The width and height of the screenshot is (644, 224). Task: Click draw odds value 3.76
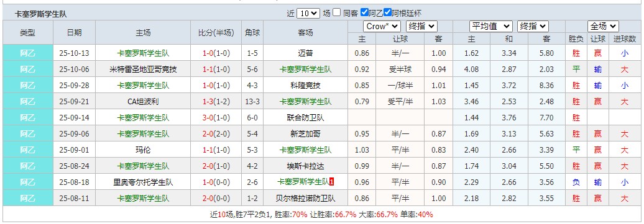(509, 118)
